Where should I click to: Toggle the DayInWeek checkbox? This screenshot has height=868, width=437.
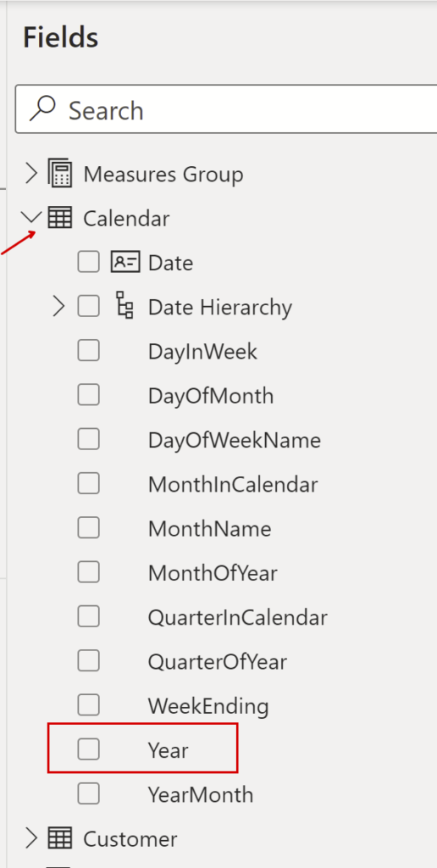tap(89, 351)
